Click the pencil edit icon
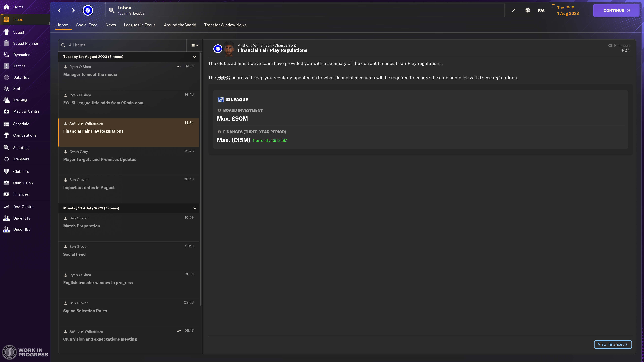 pos(514,10)
